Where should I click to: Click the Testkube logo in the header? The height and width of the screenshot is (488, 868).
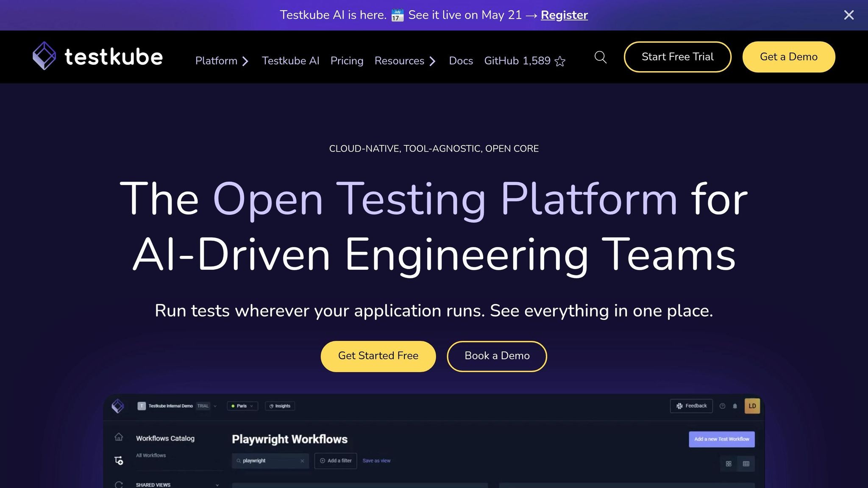click(x=97, y=56)
